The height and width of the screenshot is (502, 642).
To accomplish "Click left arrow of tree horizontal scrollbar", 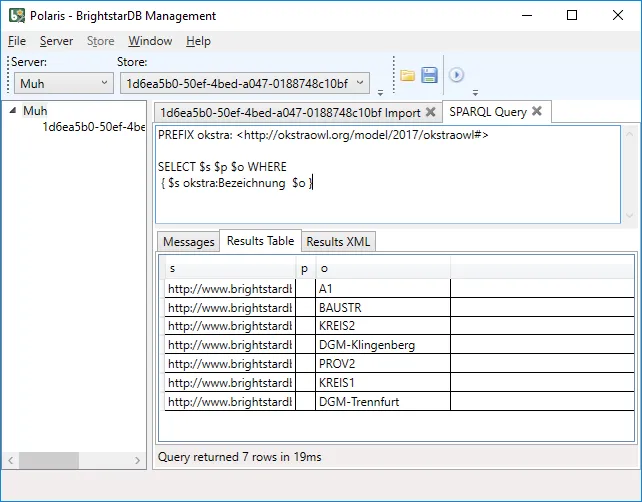I will tap(11, 460).
